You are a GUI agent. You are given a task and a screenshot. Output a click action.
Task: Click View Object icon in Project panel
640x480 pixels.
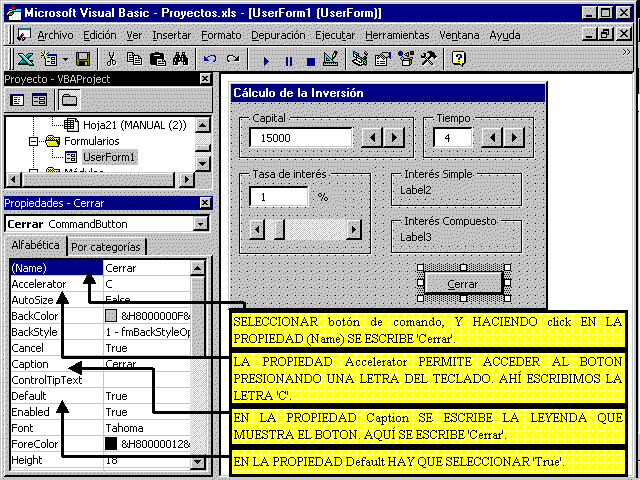click(39, 100)
